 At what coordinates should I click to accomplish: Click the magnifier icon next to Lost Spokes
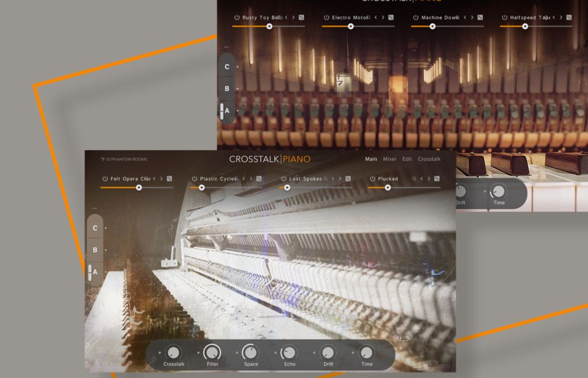tap(324, 178)
